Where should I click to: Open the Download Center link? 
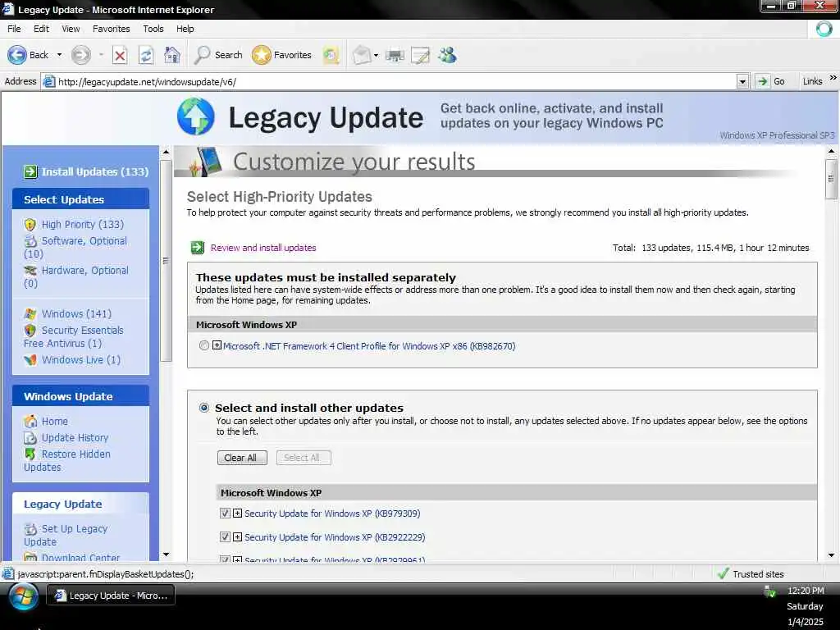click(x=80, y=558)
